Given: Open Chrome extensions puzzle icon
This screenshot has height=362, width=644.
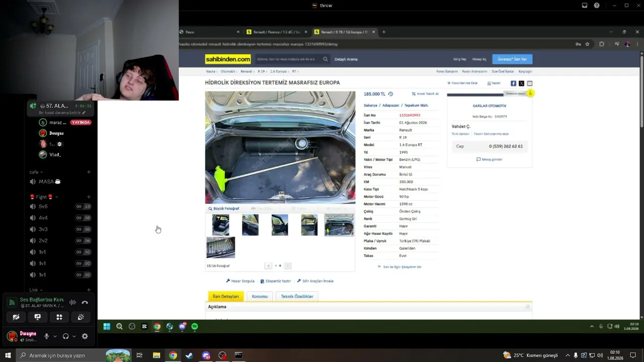Looking at the screenshot, I should point(601,44).
